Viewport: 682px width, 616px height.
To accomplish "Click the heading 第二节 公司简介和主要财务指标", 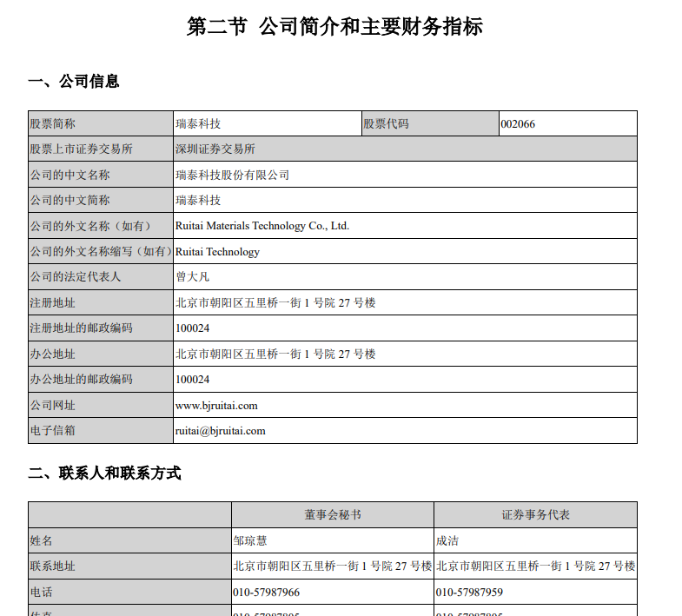I will pyautogui.click(x=334, y=27).
